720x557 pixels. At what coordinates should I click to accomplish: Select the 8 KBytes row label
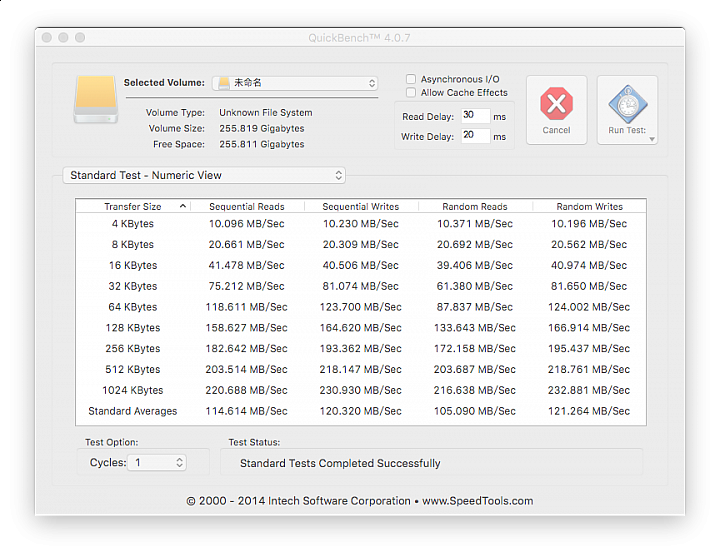click(x=133, y=244)
